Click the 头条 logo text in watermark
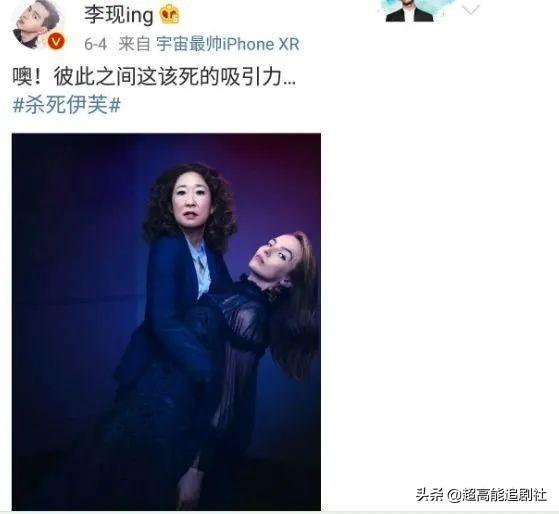 click(x=430, y=495)
